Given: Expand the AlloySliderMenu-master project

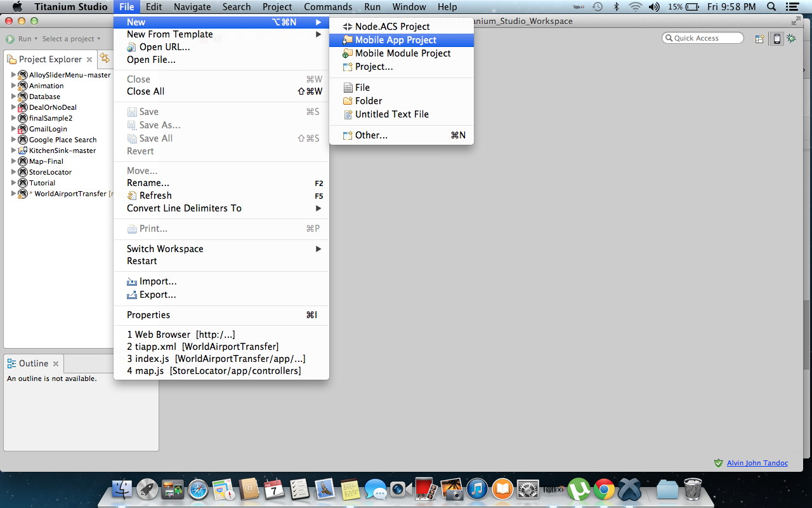Looking at the screenshot, I should [x=13, y=75].
